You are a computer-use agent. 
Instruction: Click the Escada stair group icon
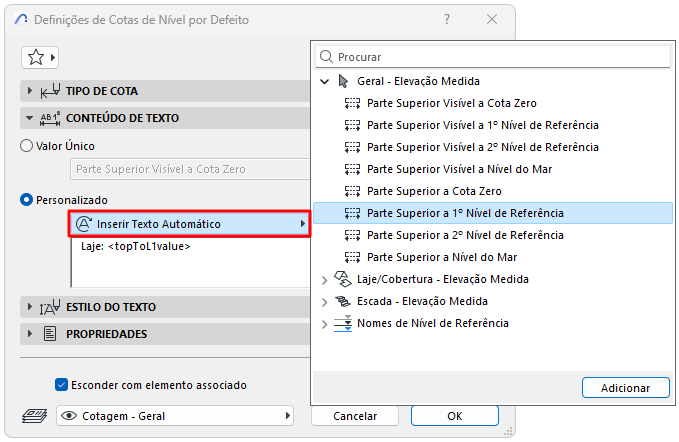(343, 301)
